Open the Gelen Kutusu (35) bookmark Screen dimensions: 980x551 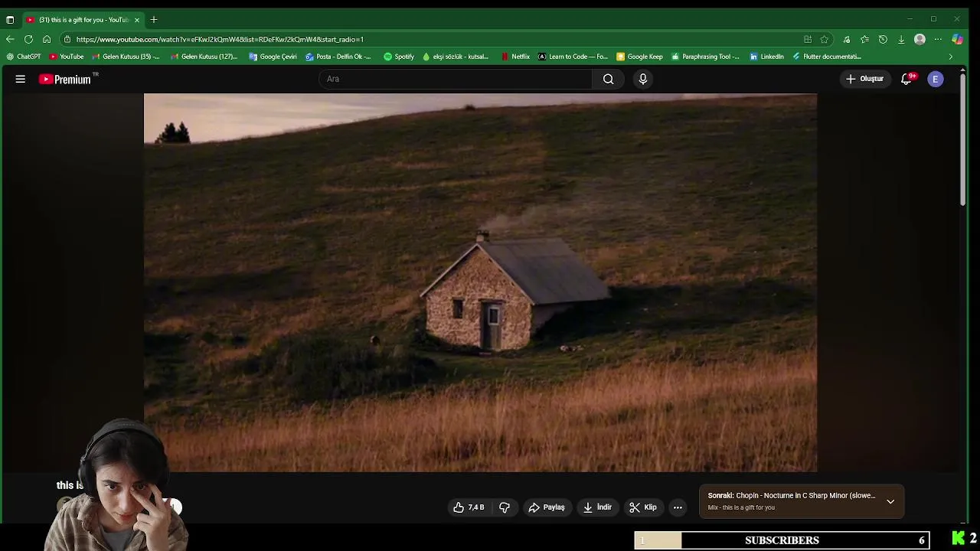pyautogui.click(x=126, y=57)
